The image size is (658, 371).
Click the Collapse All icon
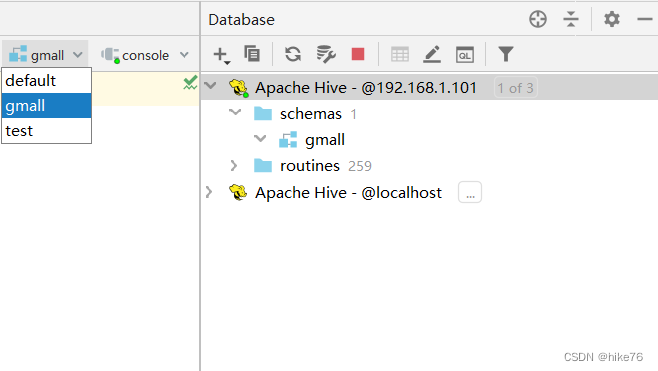571,19
